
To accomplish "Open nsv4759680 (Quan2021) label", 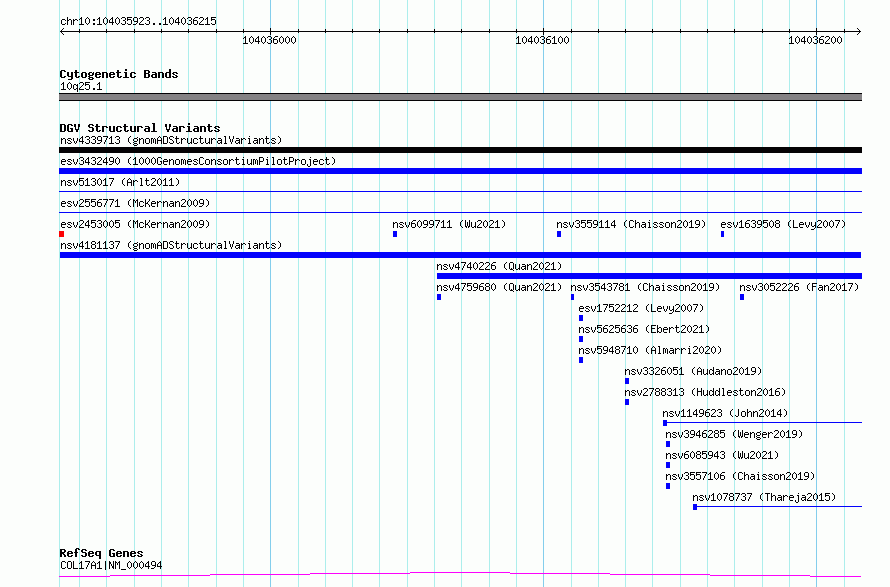I will pyautogui.click(x=499, y=287).
